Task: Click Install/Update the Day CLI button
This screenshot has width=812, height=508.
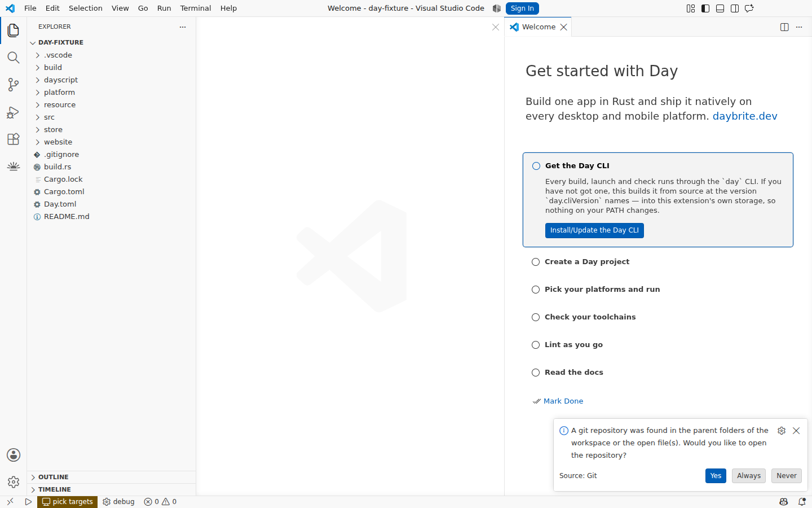Action: coord(594,230)
